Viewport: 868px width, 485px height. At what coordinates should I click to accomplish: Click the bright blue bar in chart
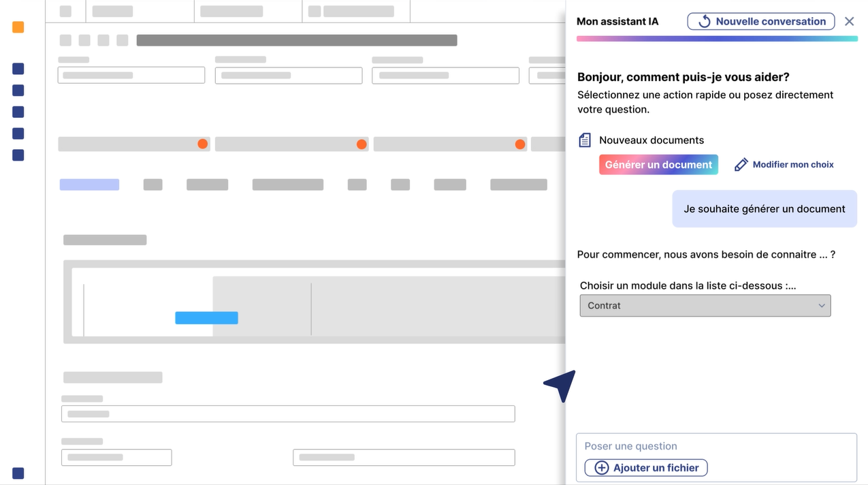click(x=206, y=317)
